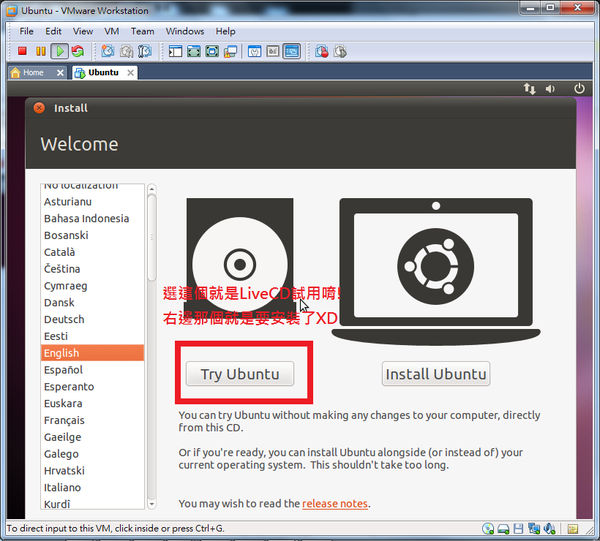Click the Appliance view toolbar icon
The width and height of the screenshot is (600, 541).
272,51
